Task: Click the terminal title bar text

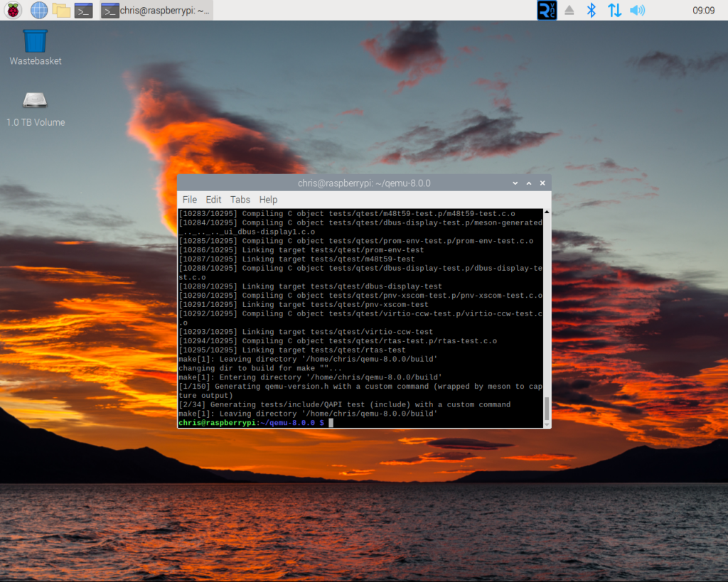Action: pyautogui.click(x=364, y=183)
